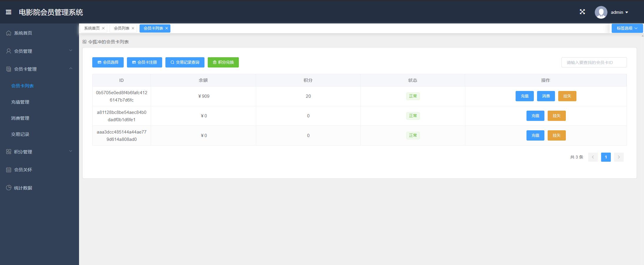644x265 pixels.
Task: Focus the 会员卡ID search field
Action: 594,62
